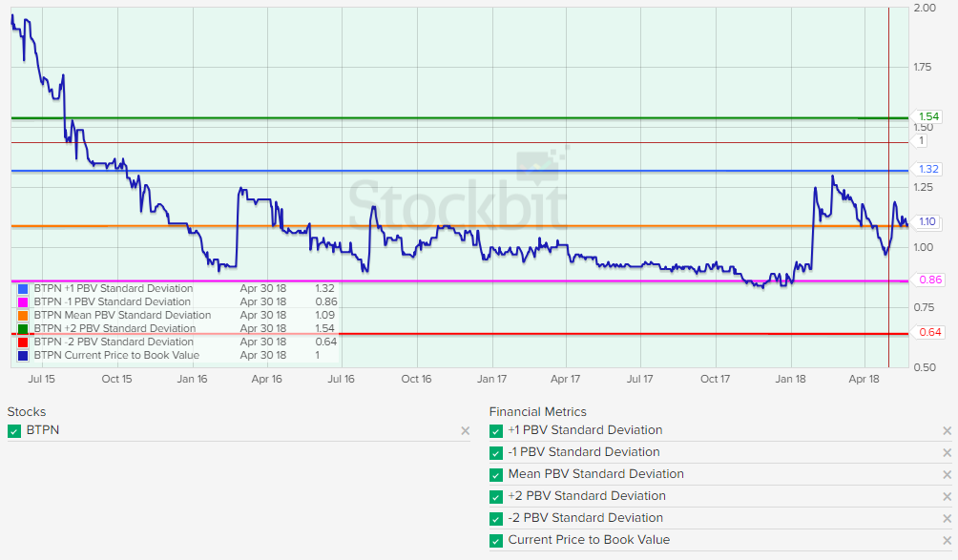Uncheck Mean PBV Standard Deviation metric
Image resolution: width=958 pixels, height=560 pixels.
point(496,475)
